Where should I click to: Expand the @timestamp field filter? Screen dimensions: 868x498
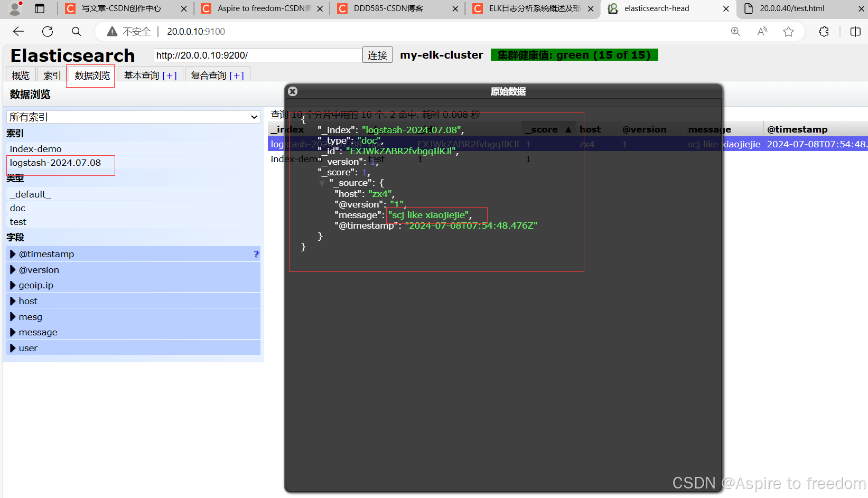pos(13,254)
